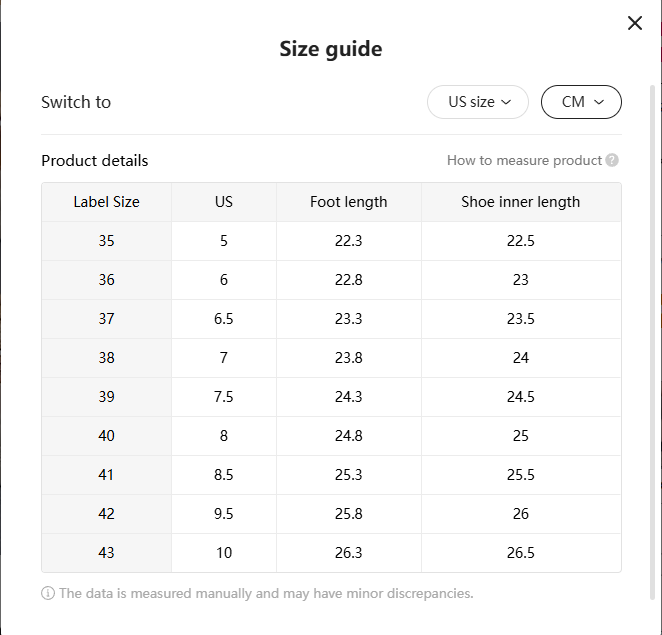Click the Size guide title
Viewport: 662px width, 635px height.
point(331,49)
